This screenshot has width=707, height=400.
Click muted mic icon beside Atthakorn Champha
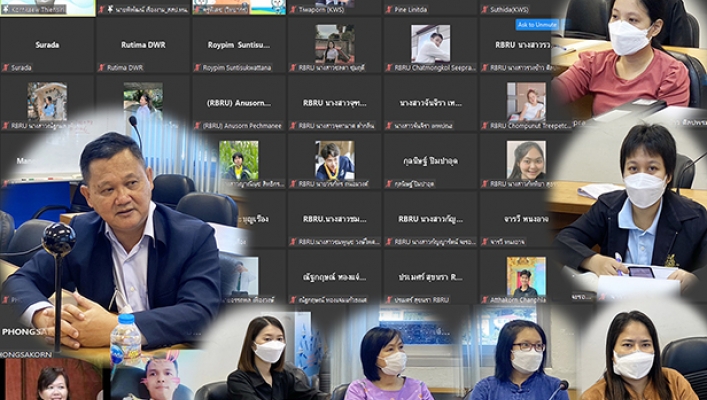pos(485,300)
